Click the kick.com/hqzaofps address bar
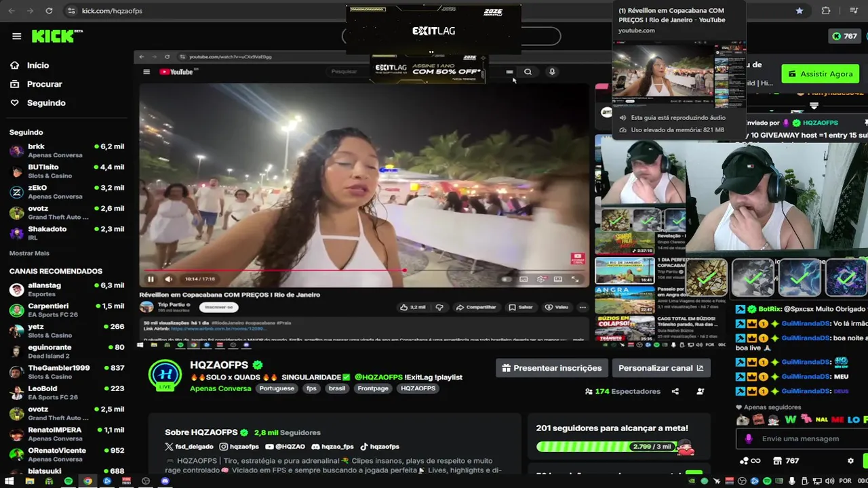Viewport: 868px width, 488px height. click(x=112, y=11)
